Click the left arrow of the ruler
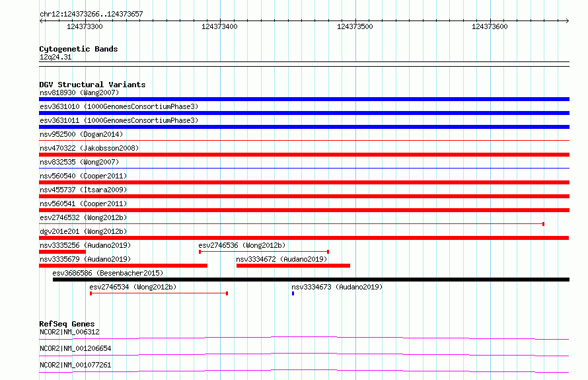The image size is (588, 380). coord(42,20)
